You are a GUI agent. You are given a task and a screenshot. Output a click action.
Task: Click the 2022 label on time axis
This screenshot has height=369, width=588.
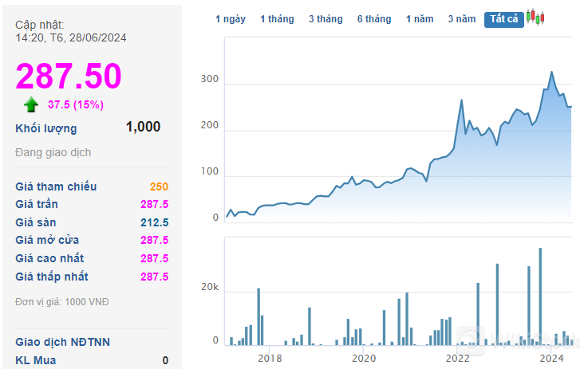coord(458,359)
